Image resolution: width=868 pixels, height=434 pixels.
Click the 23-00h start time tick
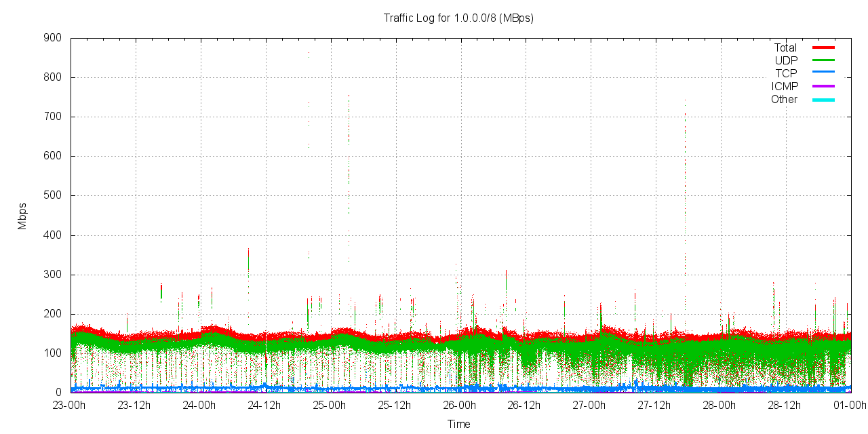[x=69, y=406]
